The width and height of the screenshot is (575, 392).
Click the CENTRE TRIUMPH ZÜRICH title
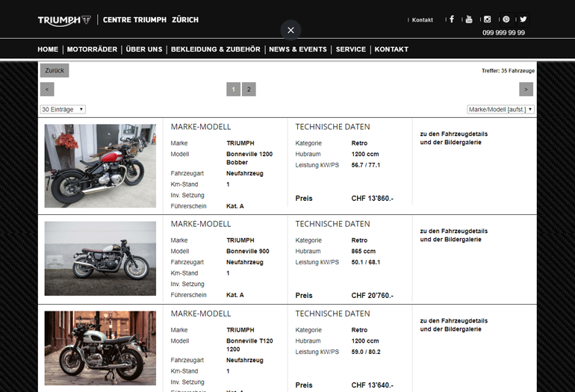tap(151, 20)
